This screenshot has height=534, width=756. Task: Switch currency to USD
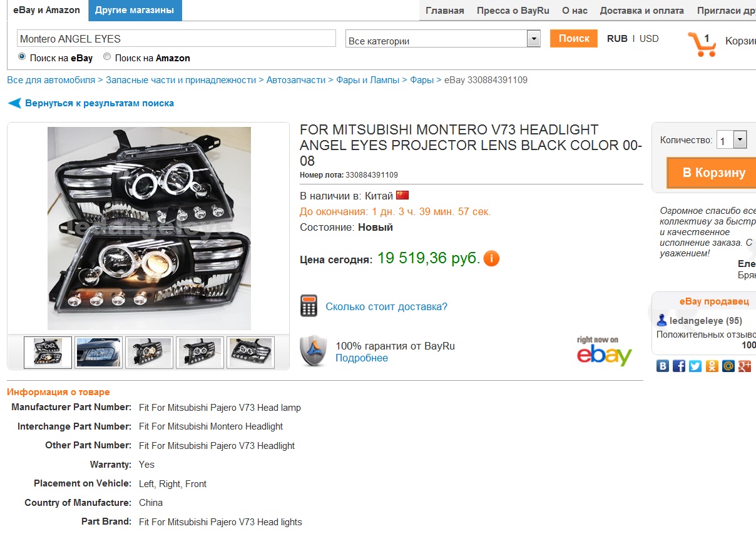point(649,39)
